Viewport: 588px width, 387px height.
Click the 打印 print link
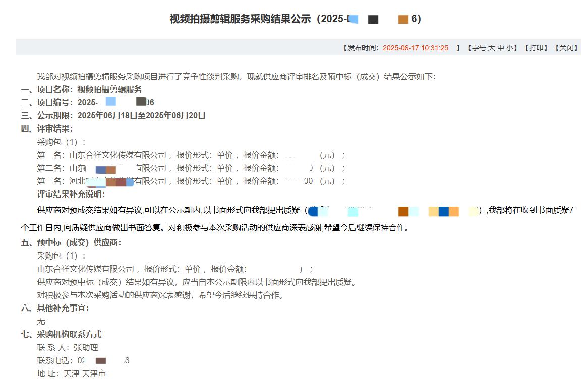coord(536,48)
